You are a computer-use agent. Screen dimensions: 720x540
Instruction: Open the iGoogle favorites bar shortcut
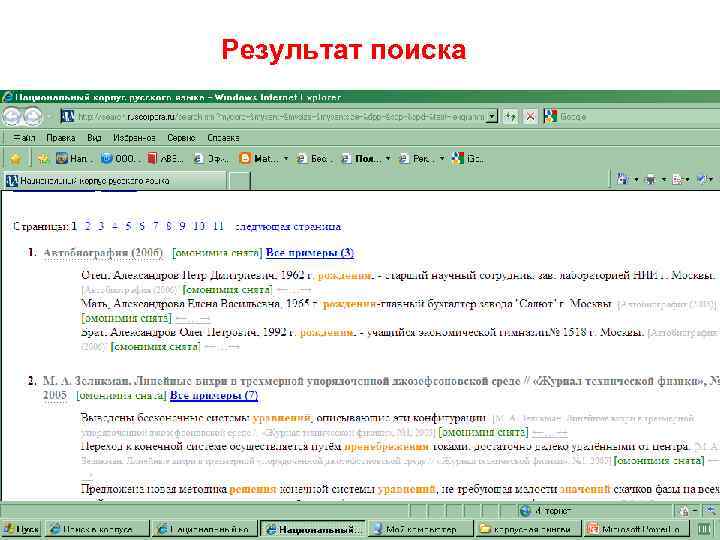(467, 159)
